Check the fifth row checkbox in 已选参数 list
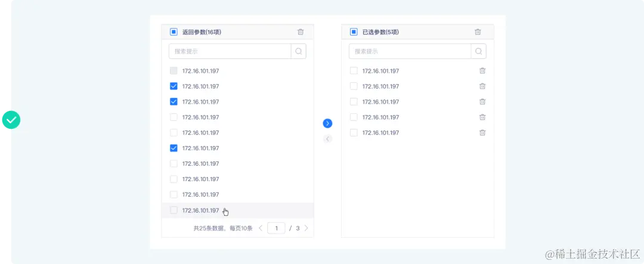This screenshot has height=264, width=644. pyautogui.click(x=354, y=133)
